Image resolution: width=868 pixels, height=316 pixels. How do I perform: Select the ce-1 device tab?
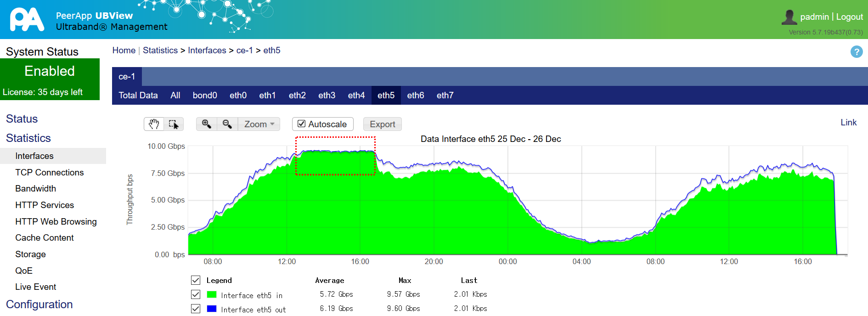127,77
